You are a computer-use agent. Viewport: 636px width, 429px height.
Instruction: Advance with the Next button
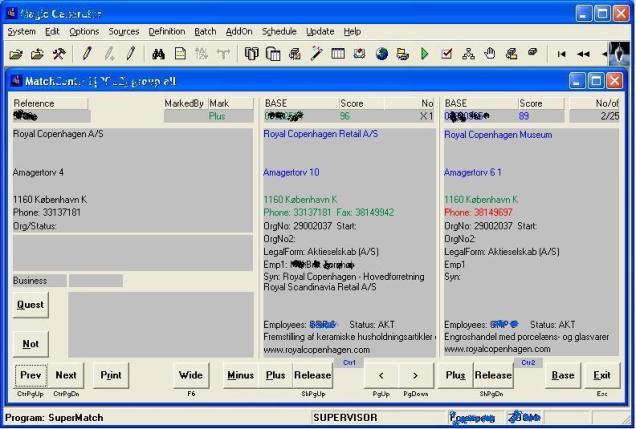pyautogui.click(x=66, y=375)
